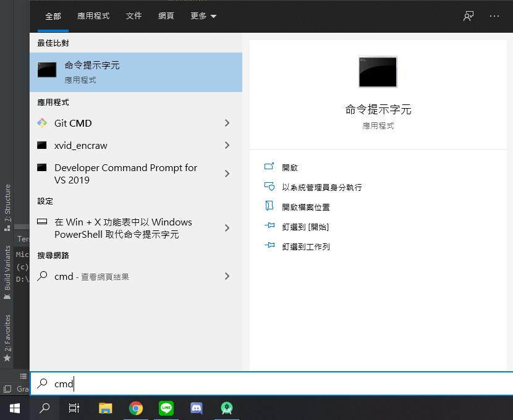The width and height of the screenshot is (513, 420).
Task: Open the 更多 dropdown filter
Action: [203, 16]
